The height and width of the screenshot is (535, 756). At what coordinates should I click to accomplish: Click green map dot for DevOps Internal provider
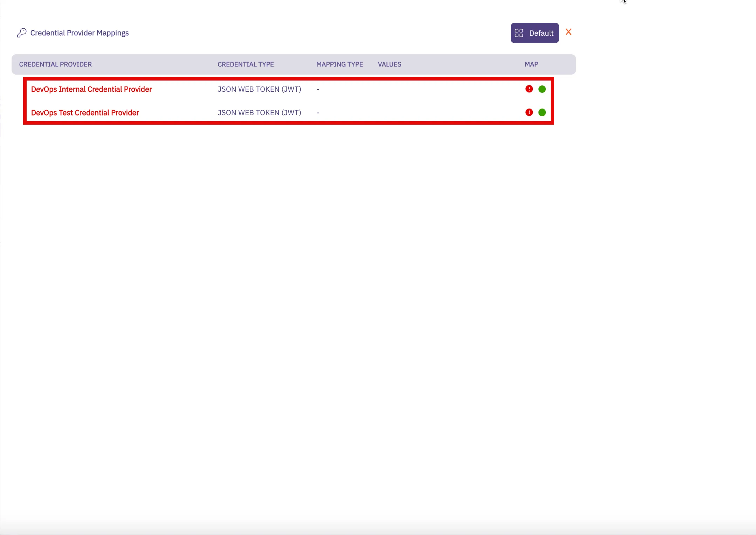tap(542, 89)
